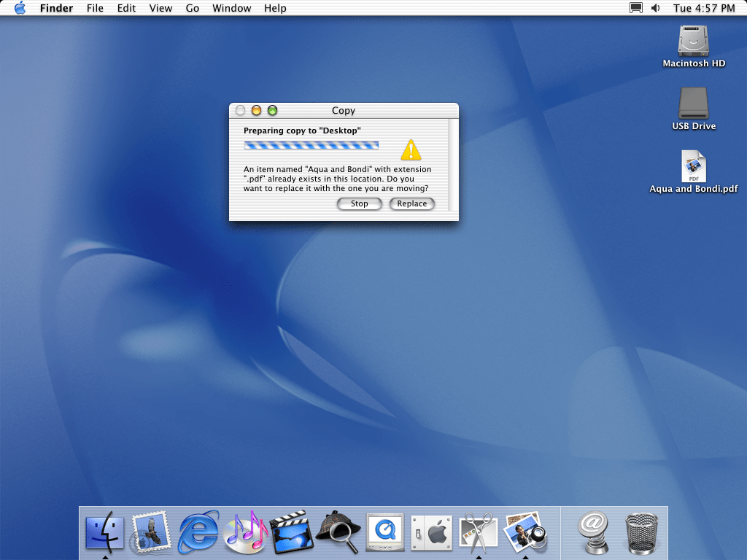This screenshot has height=560, width=747.
Task: Open the View menu
Action: pyautogui.click(x=160, y=8)
